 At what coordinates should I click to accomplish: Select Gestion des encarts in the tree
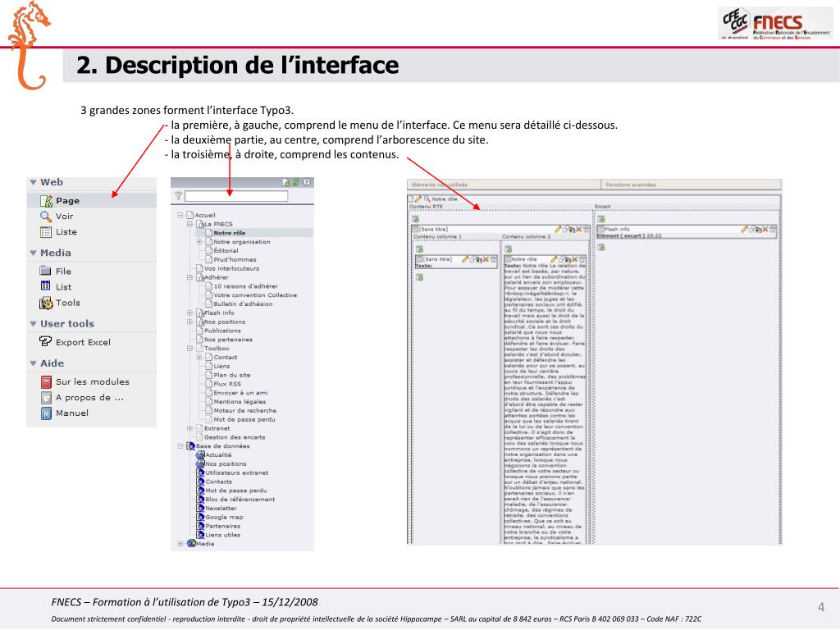pos(235,437)
